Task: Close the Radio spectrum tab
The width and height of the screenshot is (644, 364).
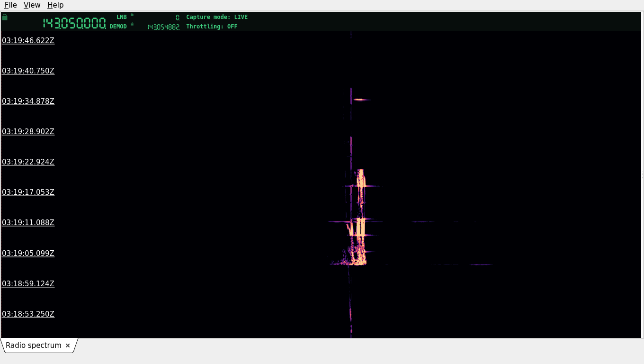Action: pyautogui.click(x=68, y=346)
